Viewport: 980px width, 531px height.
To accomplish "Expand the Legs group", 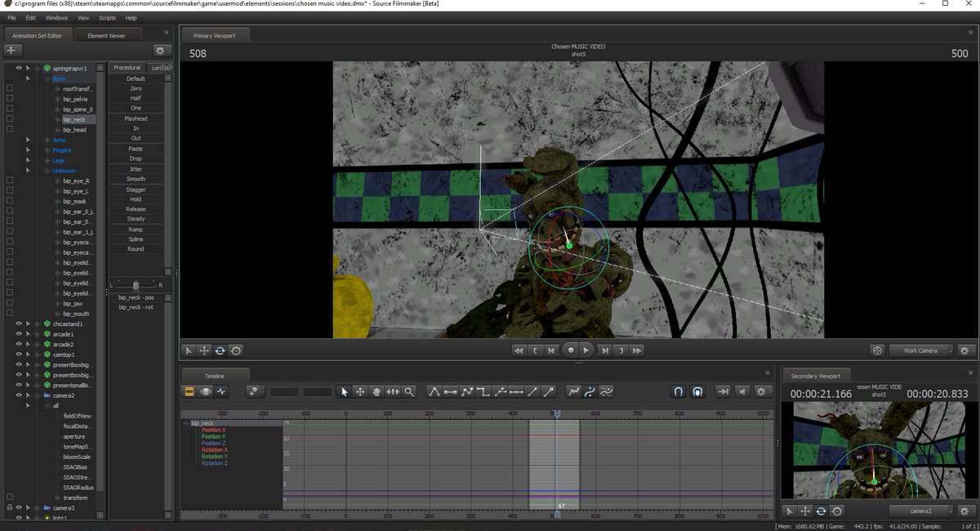I will [x=47, y=160].
